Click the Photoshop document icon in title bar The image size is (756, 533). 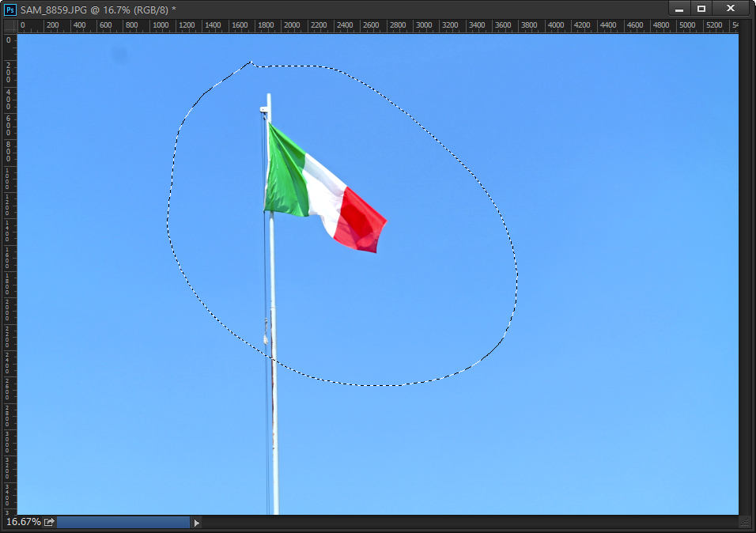click(x=11, y=9)
